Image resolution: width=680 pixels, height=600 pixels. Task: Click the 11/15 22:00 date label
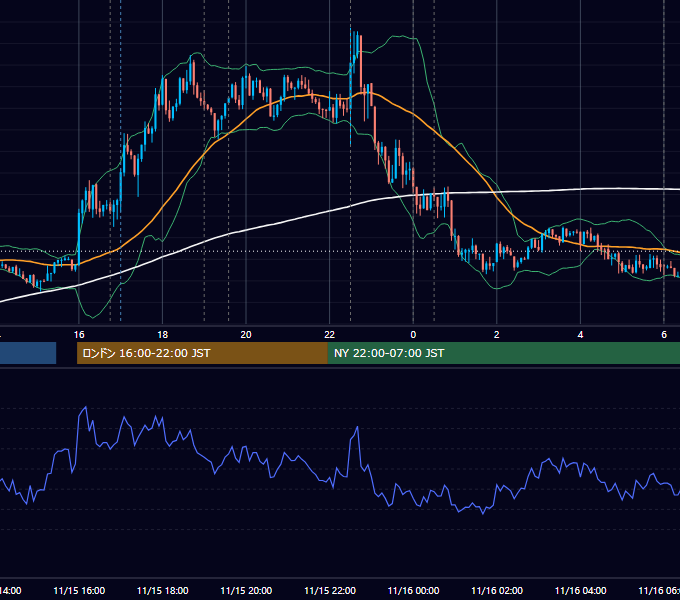tap(330, 590)
